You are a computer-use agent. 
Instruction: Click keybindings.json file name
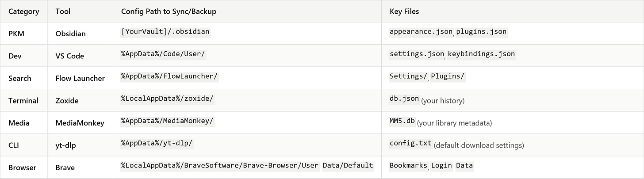pyautogui.click(x=481, y=54)
